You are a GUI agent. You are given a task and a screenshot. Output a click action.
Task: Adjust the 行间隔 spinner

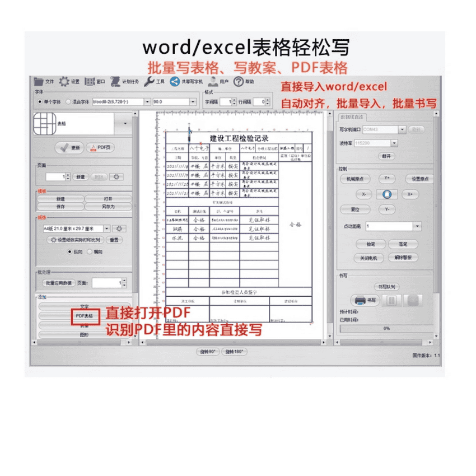click(267, 102)
